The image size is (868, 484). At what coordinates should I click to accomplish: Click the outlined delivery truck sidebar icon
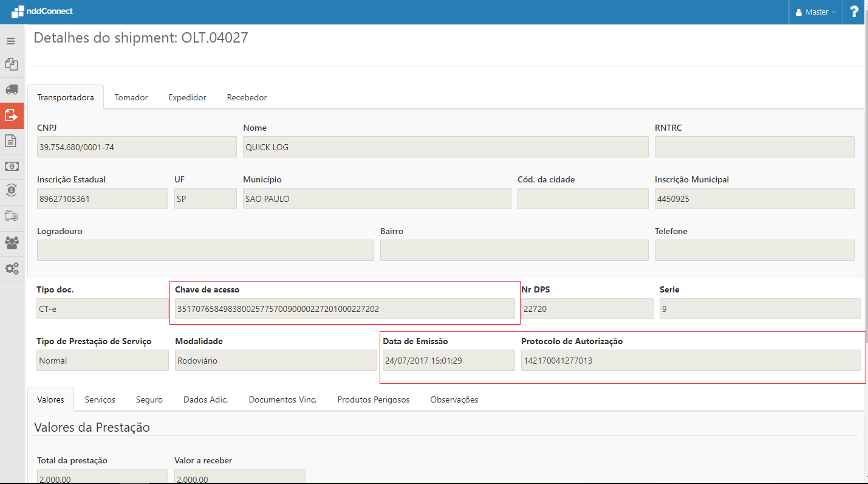(x=11, y=216)
